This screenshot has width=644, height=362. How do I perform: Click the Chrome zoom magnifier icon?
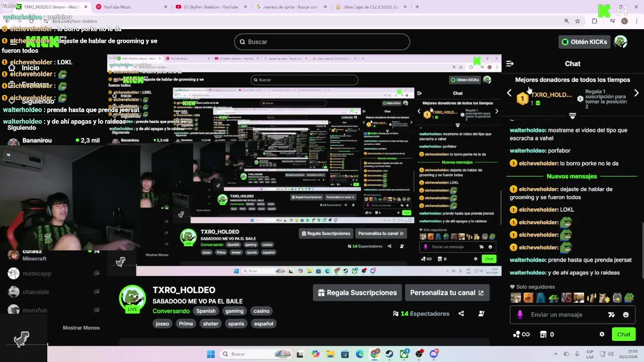coord(567,21)
